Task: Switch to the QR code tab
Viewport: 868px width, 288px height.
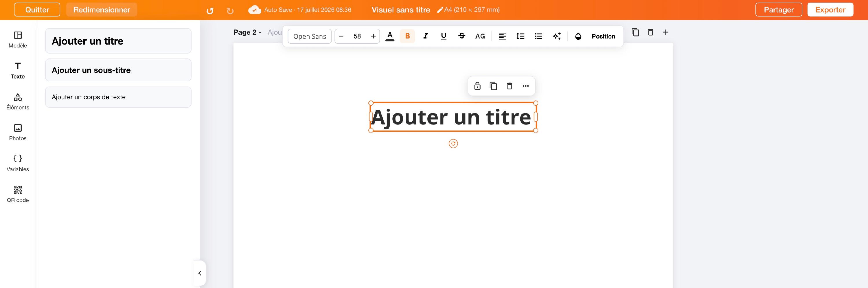Action: pyautogui.click(x=18, y=194)
